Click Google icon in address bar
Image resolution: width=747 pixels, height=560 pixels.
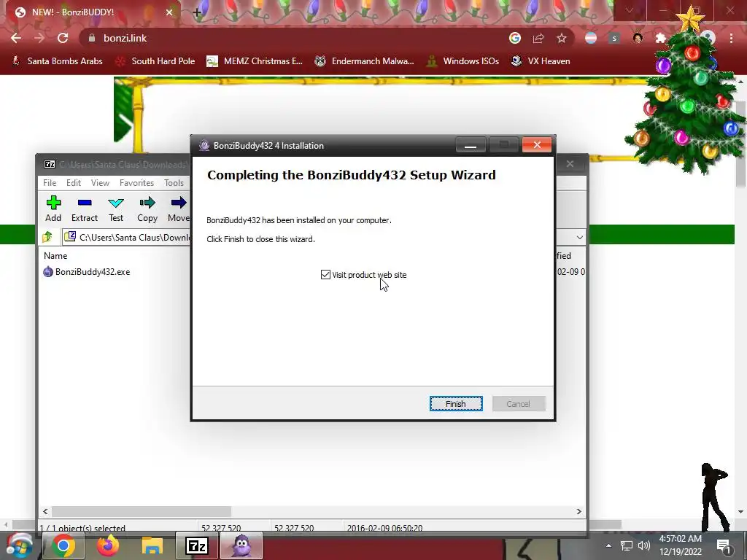[x=515, y=38]
